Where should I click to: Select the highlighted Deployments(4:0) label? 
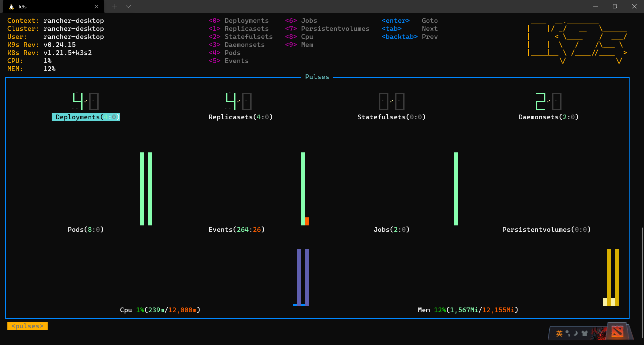tap(86, 117)
